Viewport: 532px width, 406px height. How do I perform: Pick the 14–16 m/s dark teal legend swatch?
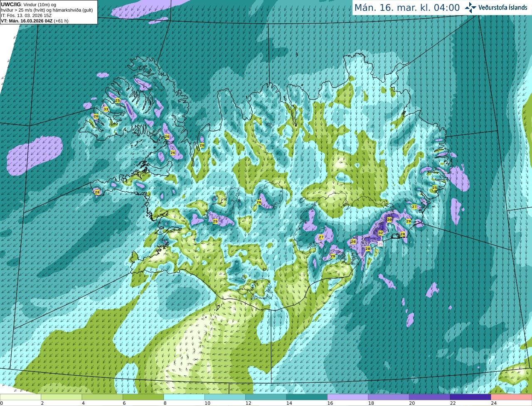[307, 397]
